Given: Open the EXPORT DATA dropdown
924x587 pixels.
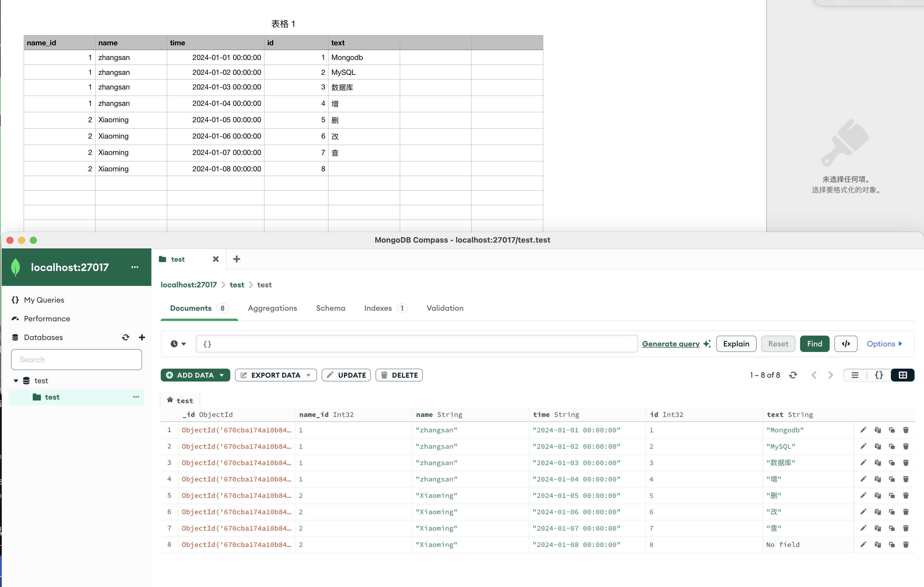Looking at the screenshot, I should click(x=276, y=375).
